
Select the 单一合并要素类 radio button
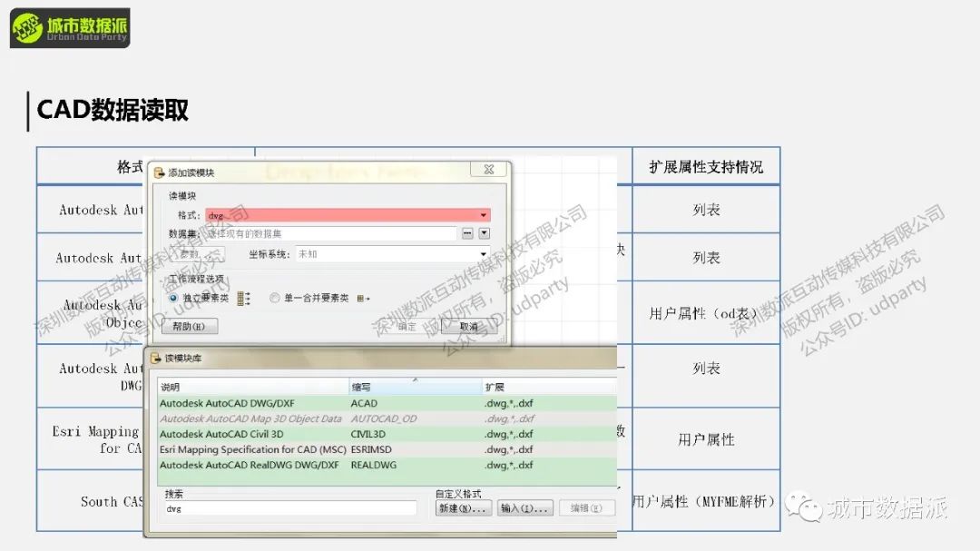point(274,299)
